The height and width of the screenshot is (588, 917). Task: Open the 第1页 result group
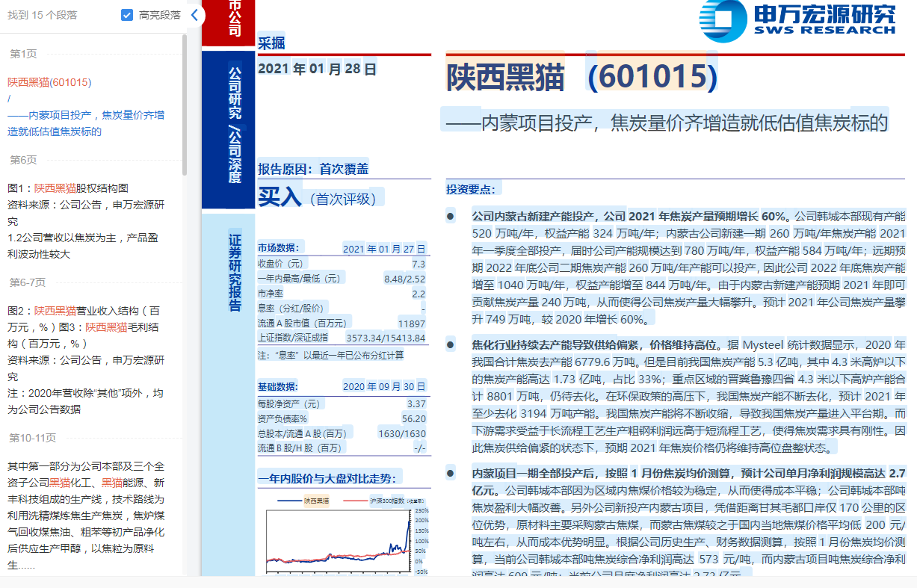(x=22, y=54)
